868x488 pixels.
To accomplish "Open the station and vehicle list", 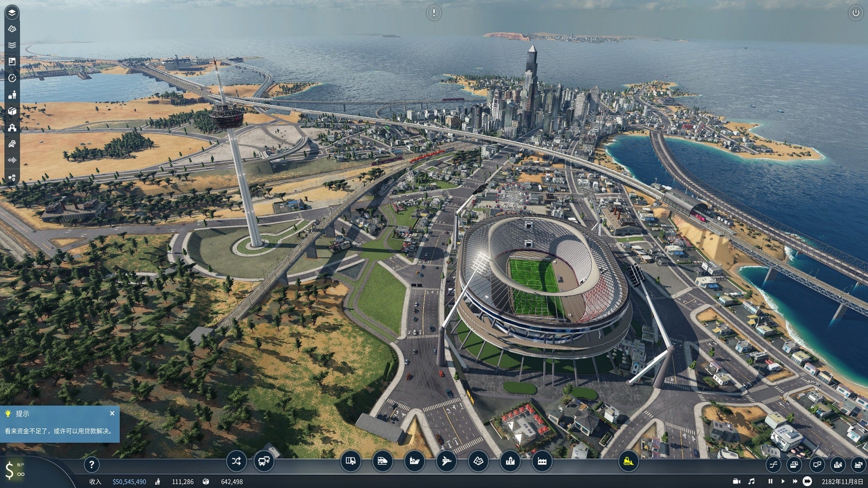I will pos(794,464).
